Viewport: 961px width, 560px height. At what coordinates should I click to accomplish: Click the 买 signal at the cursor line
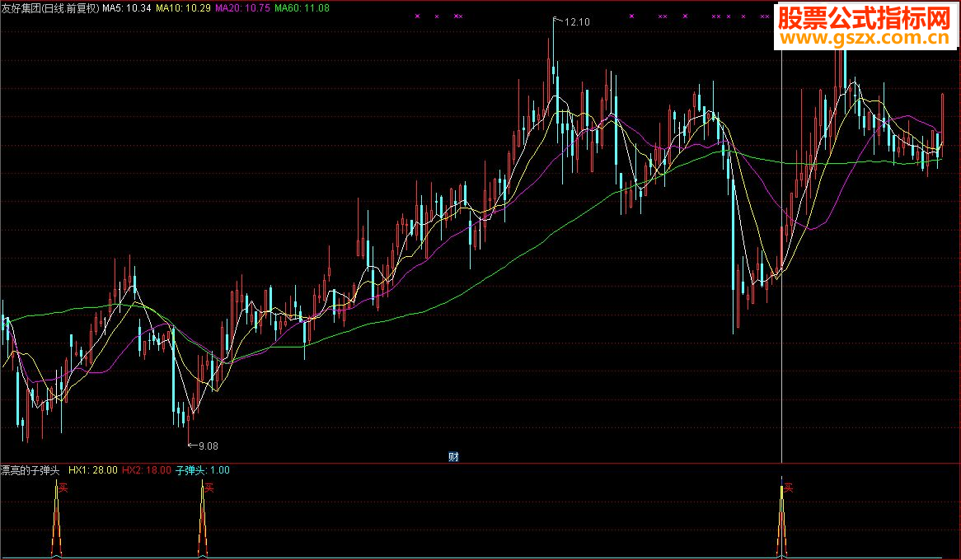[789, 488]
